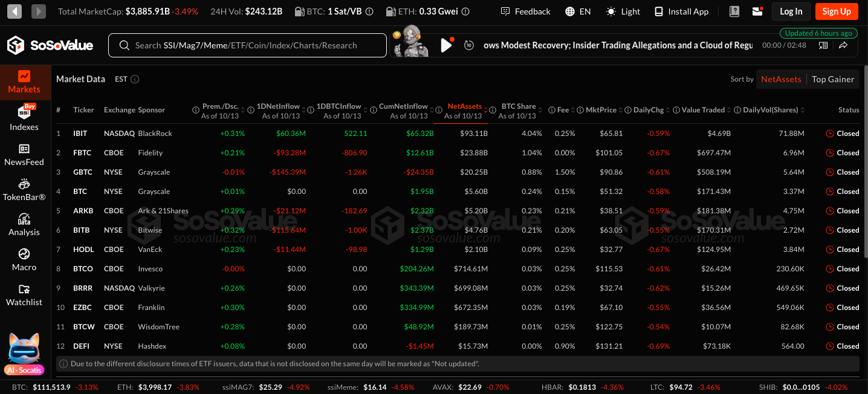Sort by the DailyChg column header
The width and height of the screenshot is (868, 394).
coord(649,110)
